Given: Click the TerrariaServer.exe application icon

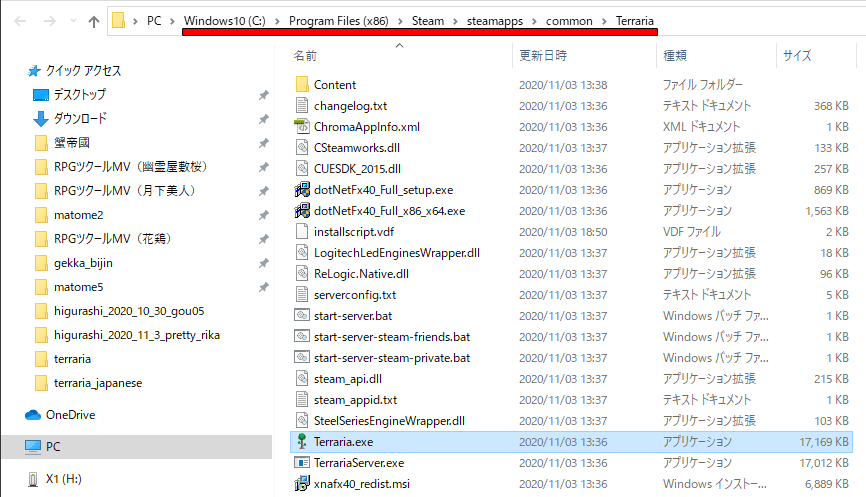Looking at the screenshot, I should point(302,462).
